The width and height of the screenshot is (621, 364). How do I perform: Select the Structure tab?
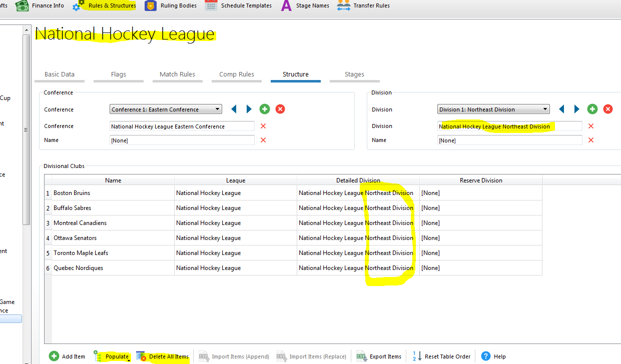click(x=296, y=74)
